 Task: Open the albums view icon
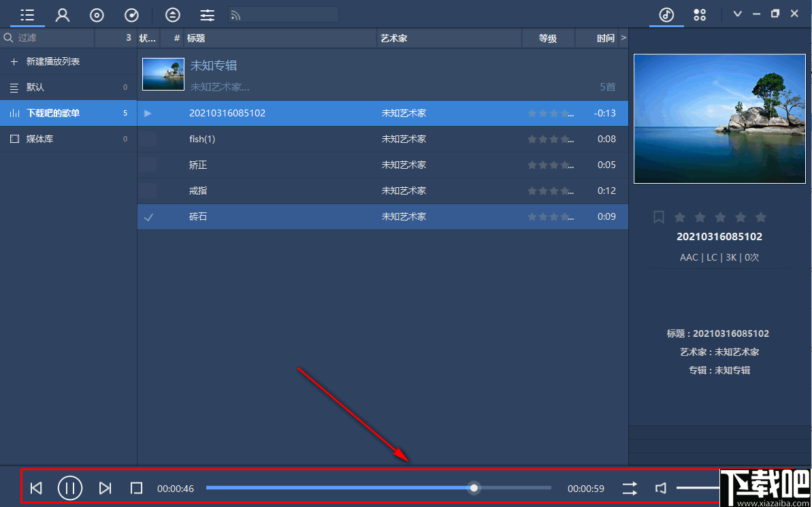96,14
